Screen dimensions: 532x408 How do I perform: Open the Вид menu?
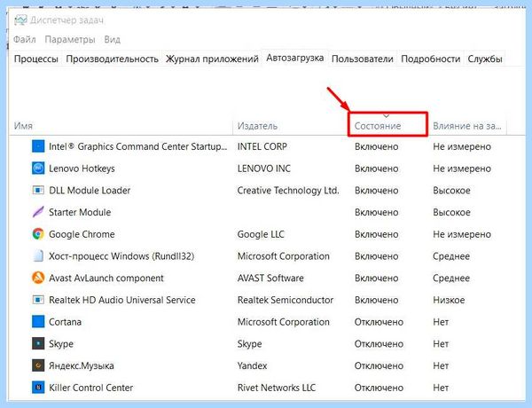pos(113,39)
